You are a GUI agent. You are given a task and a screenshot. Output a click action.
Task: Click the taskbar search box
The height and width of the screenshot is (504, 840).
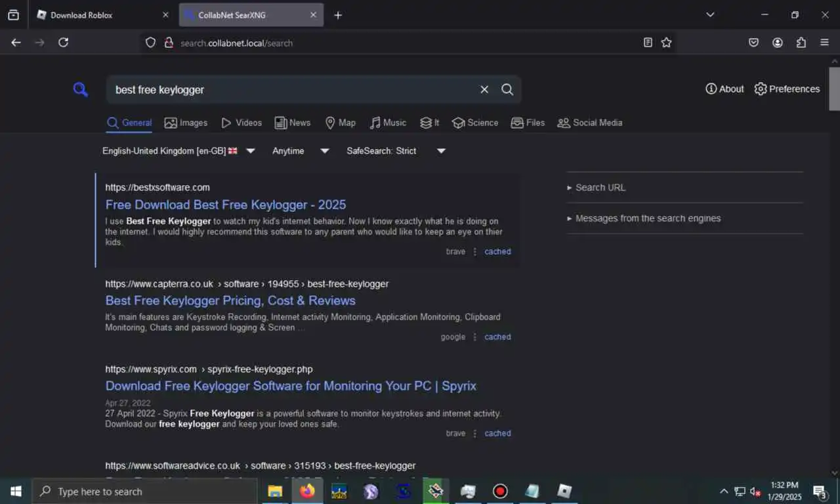pos(144,492)
